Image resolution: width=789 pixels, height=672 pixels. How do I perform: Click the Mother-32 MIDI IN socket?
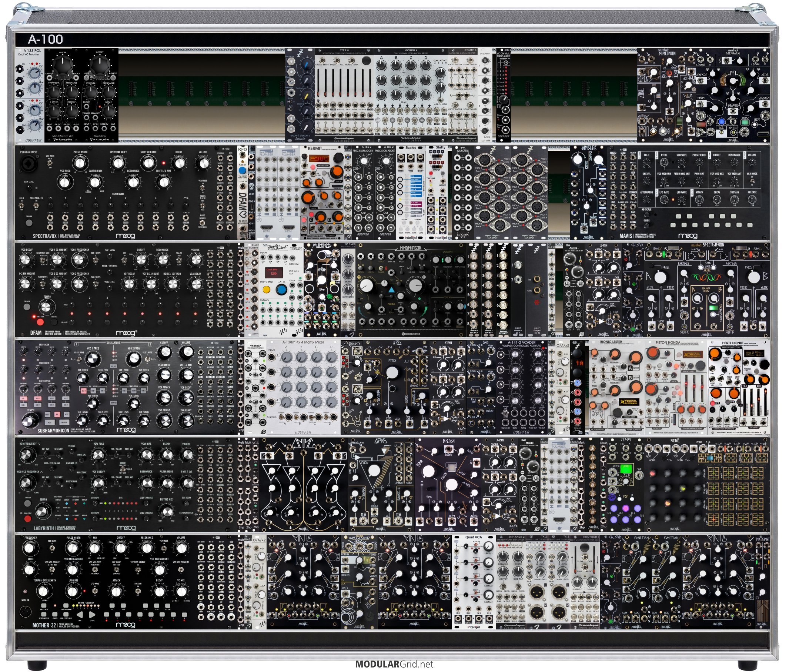pyautogui.click(x=25, y=612)
